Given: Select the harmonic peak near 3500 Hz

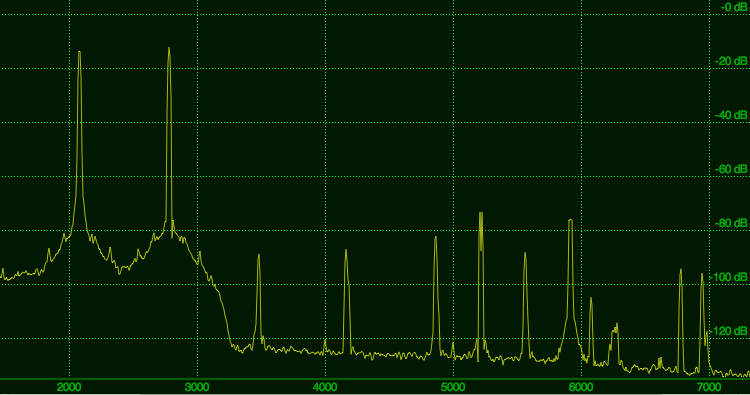Looking at the screenshot, I should click(x=259, y=256).
